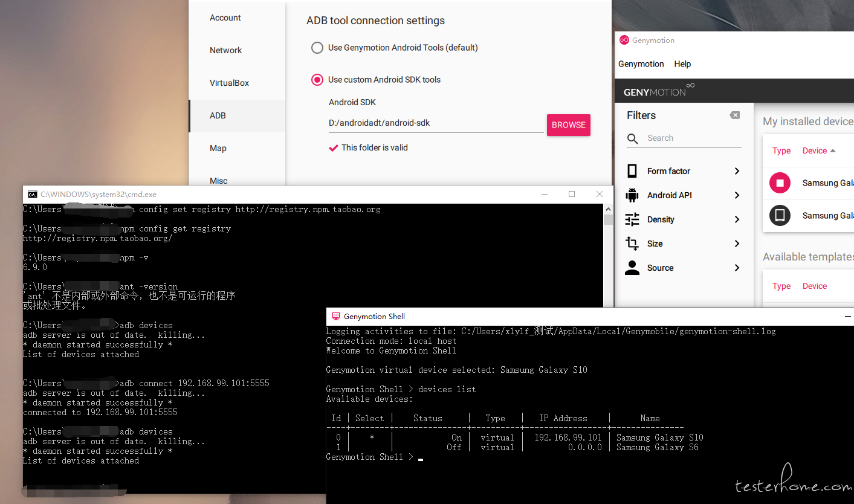
Task: Click the cmd window vertical scroll thumb
Action: (x=609, y=220)
